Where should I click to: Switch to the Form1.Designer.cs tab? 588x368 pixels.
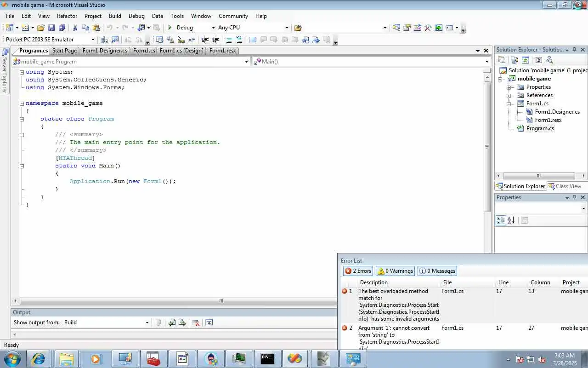(105, 51)
